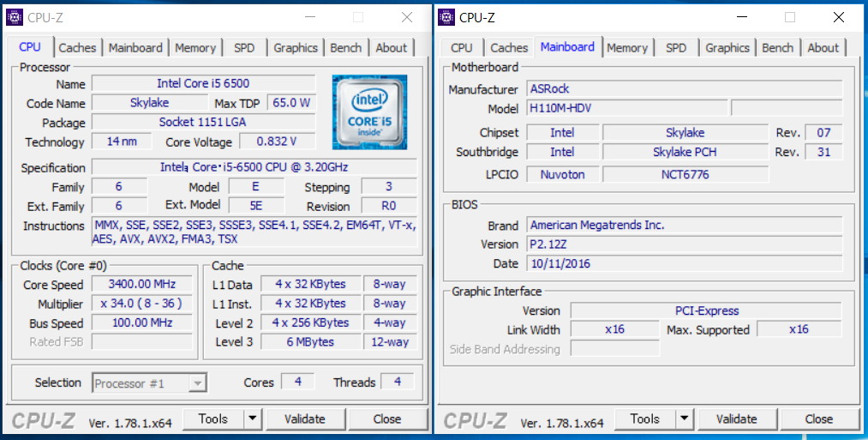Screen dimensions: 868x440
Task: Click core voltage value '0.832 V'
Action: (278, 142)
